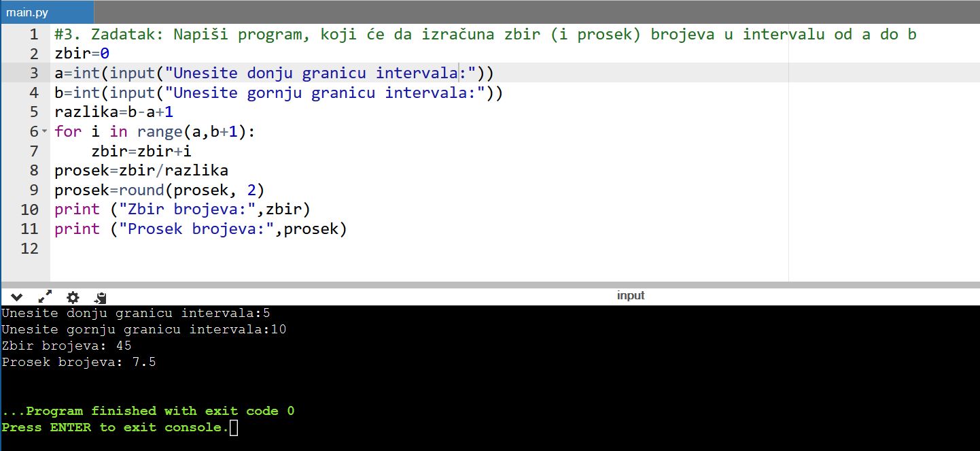The image size is (980, 451).
Task: Click console prompt after "Press ENTER to exit"
Action: pos(234,428)
